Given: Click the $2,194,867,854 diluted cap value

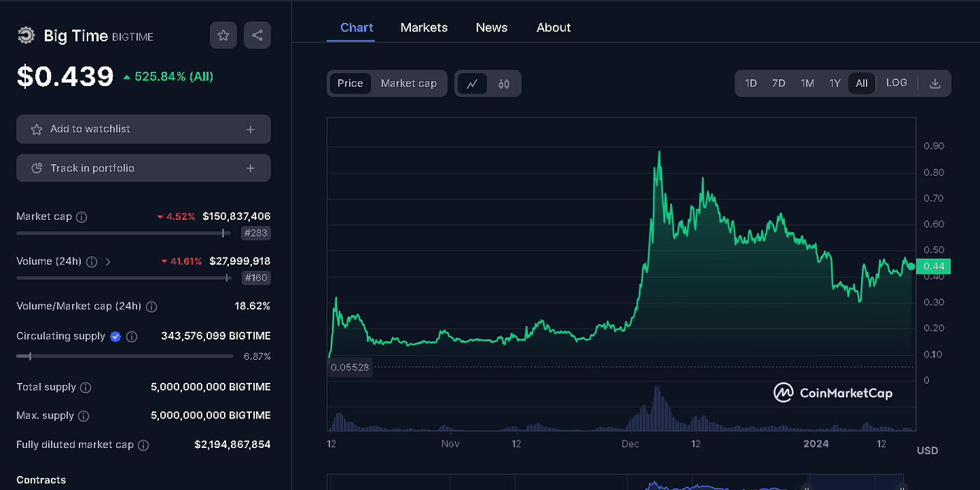Looking at the screenshot, I should (x=232, y=444).
